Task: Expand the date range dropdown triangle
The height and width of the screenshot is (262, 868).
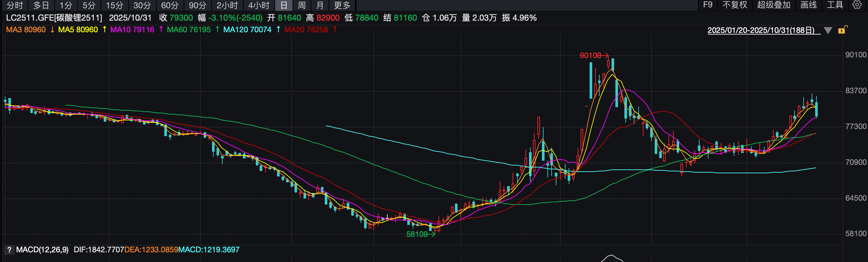Action: click(x=828, y=30)
